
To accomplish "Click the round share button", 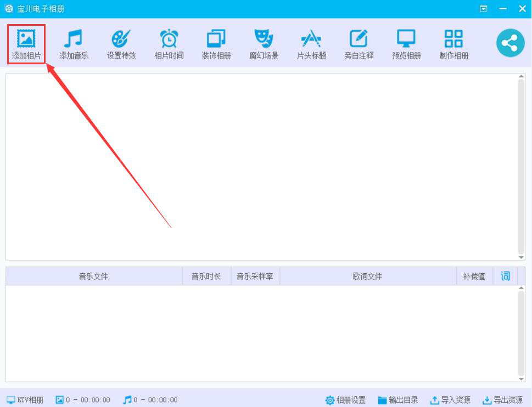I will pos(510,43).
